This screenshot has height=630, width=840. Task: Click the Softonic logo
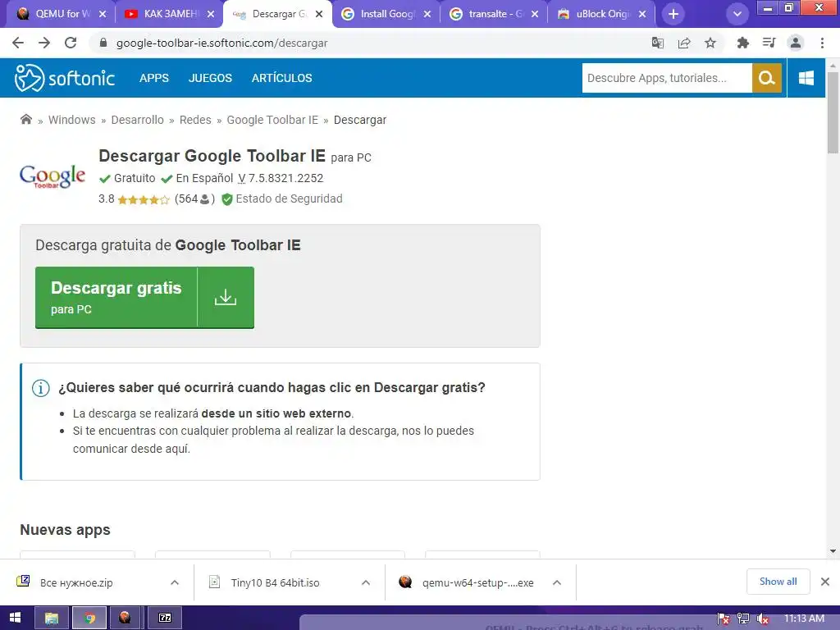[x=64, y=78]
